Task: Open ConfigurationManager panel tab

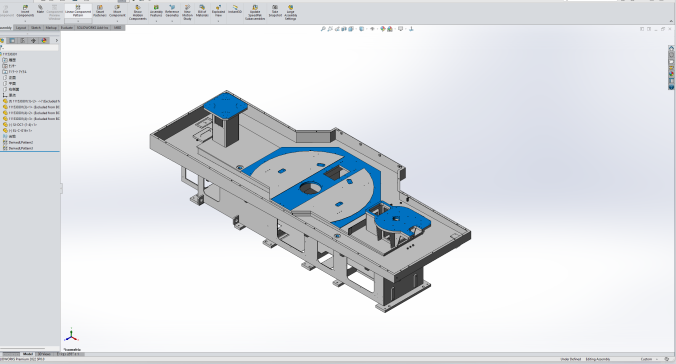Action: pyautogui.click(x=22, y=41)
